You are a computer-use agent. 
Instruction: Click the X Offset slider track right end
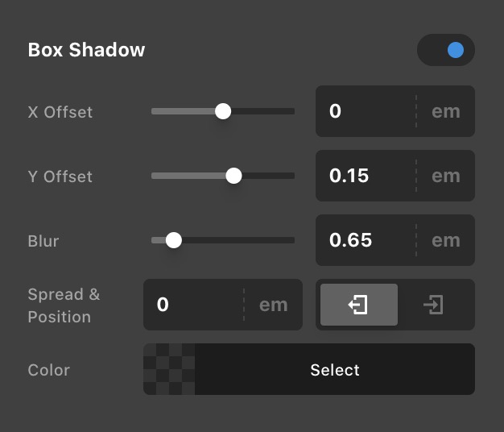(291, 111)
